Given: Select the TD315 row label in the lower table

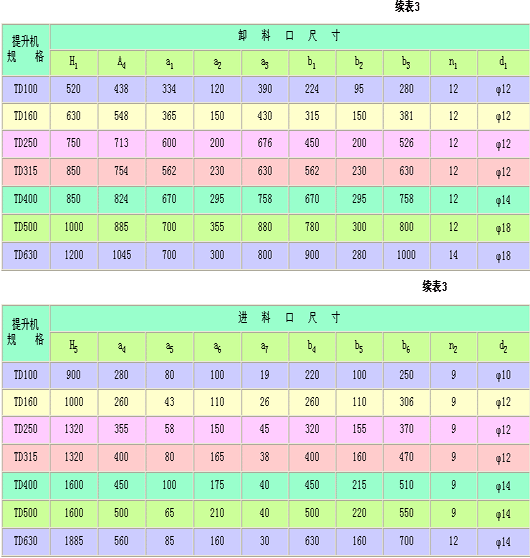Looking at the screenshot, I should click(x=26, y=457).
